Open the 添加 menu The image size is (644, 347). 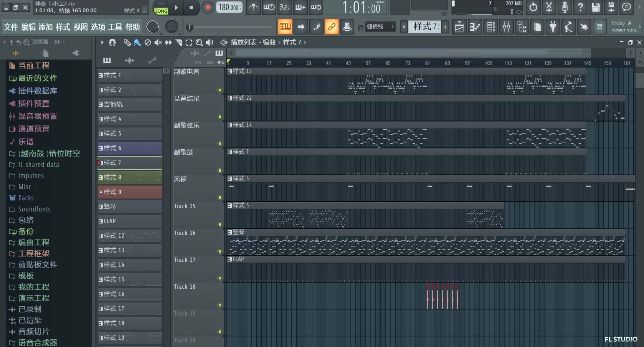(45, 27)
